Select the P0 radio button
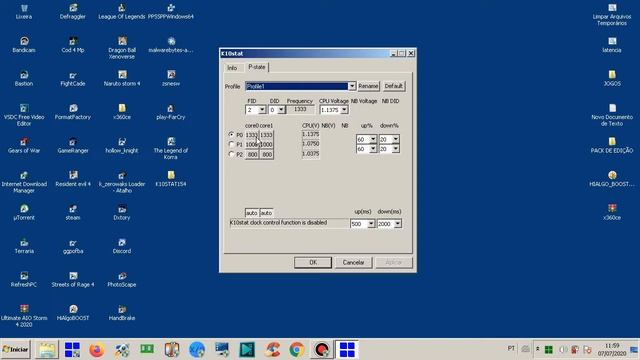The image size is (640, 360). [231, 134]
